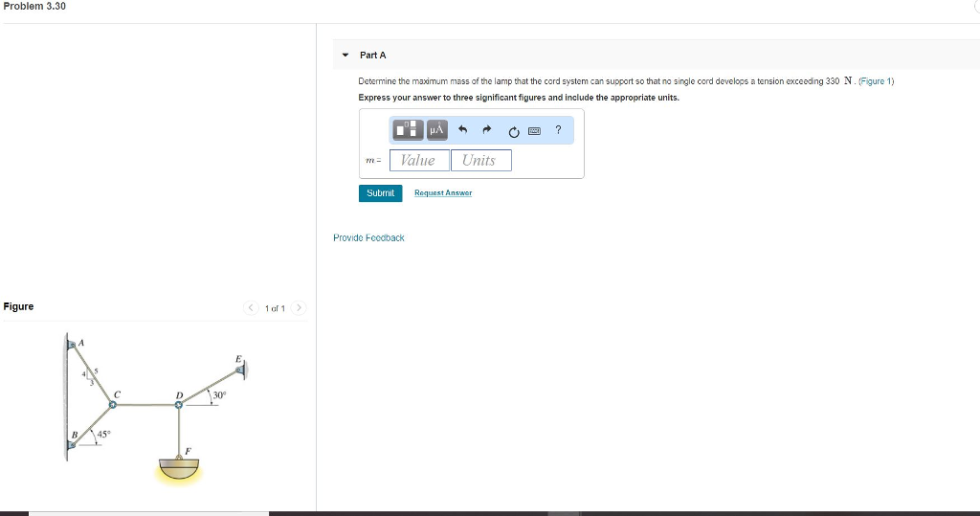Click the Request Answer link
The height and width of the screenshot is (516, 980).
click(x=443, y=193)
